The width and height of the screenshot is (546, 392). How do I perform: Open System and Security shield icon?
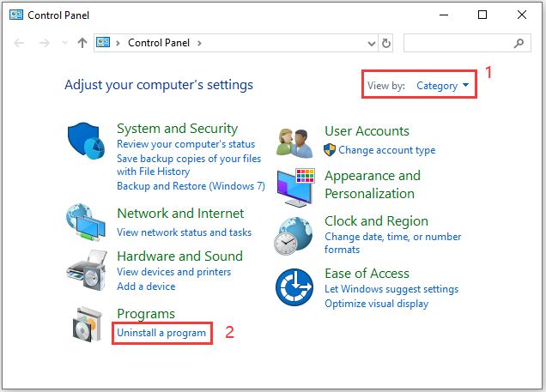click(86, 141)
